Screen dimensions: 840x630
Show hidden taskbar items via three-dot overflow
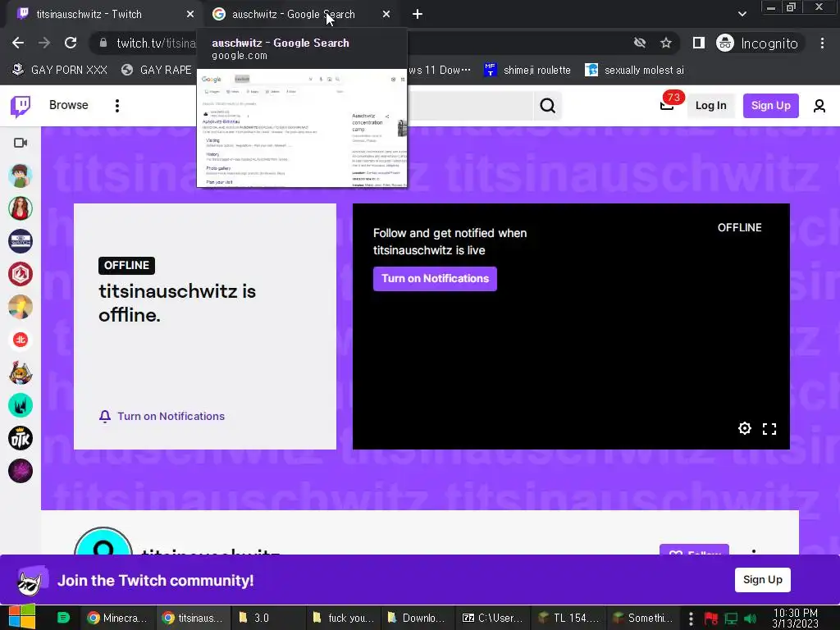[x=691, y=618]
